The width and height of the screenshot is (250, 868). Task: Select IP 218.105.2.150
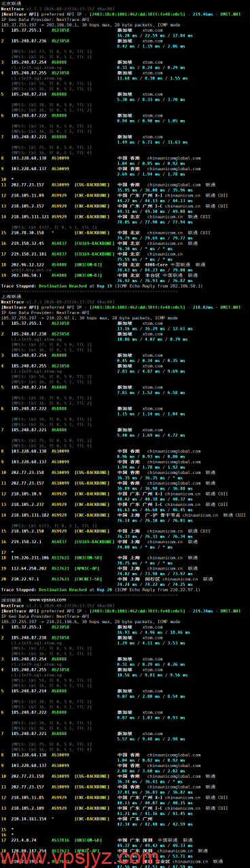tap(26, 530)
